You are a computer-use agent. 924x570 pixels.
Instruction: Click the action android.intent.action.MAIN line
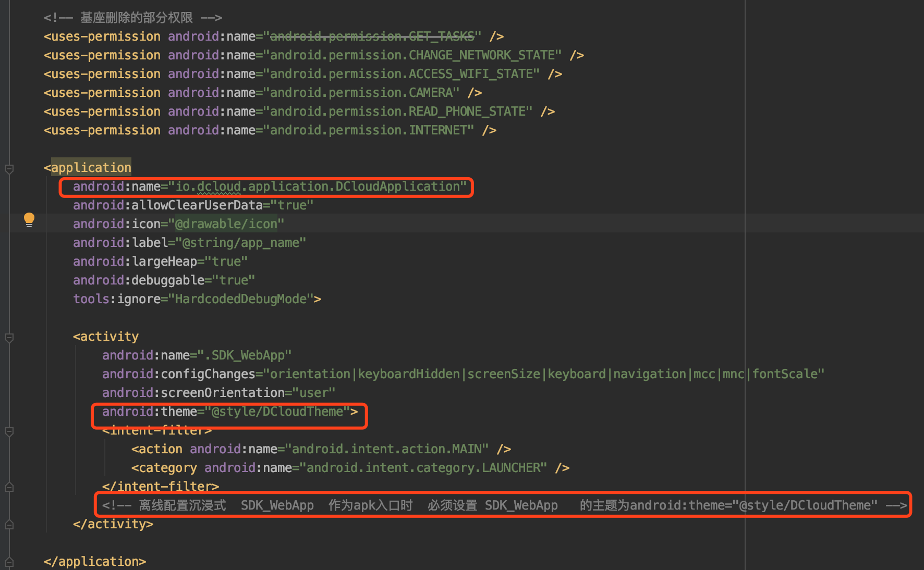(321, 449)
